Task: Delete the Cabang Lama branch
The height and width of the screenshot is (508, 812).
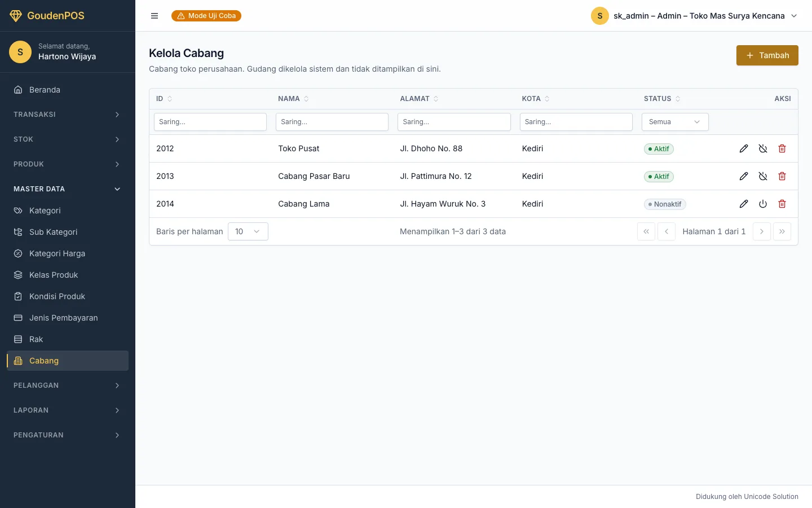Action: pos(782,204)
